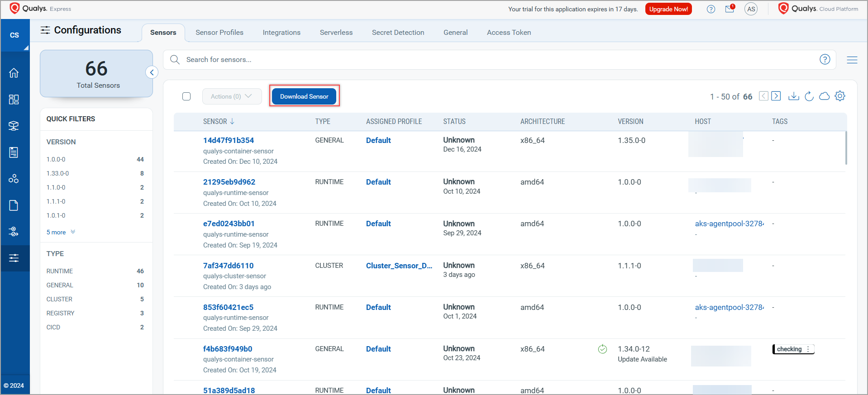Open the help icon in top header
The image size is (868, 395).
[x=711, y=9]
